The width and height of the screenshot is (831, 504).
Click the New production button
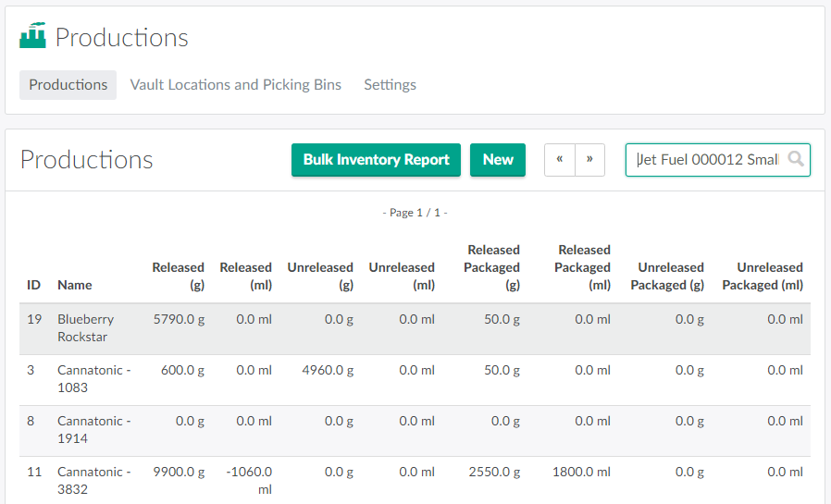(498, 159)
